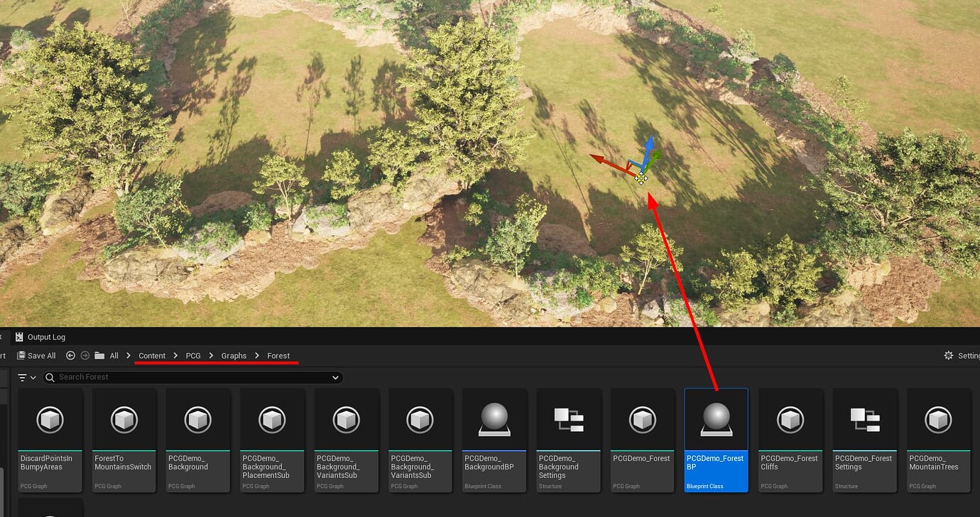980x517 pixels.
Task: Open the PCG folder from the breadcrumb
Action: coord(192,355)
